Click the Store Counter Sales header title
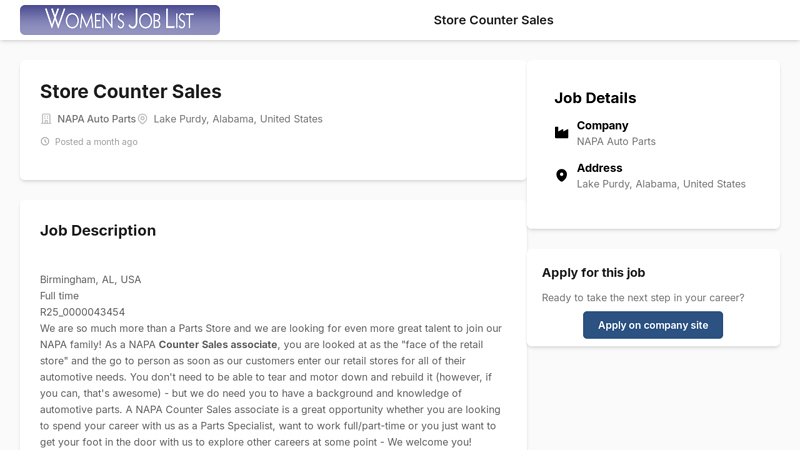 [493, 20]
